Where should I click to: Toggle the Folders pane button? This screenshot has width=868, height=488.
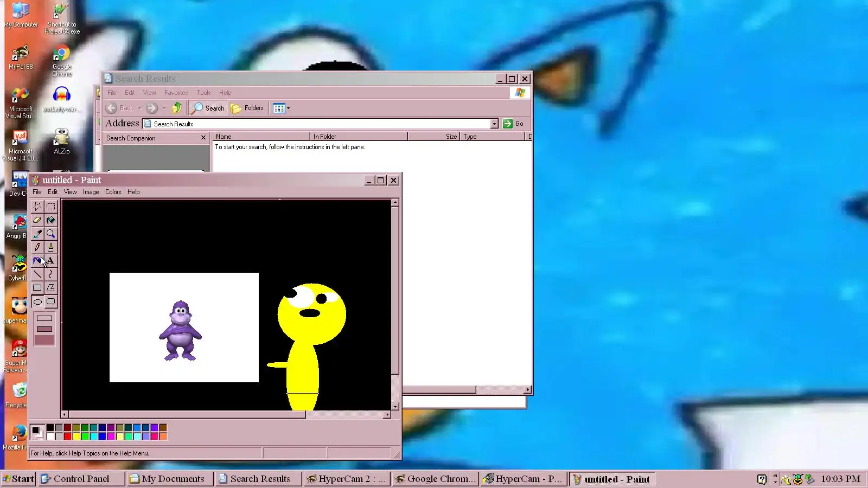pos(247,108)
